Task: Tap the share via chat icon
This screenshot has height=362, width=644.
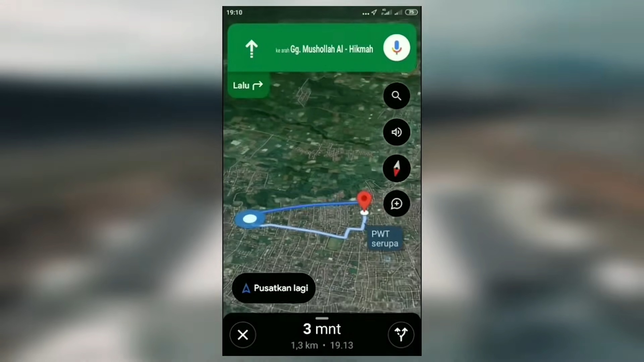Action: tap(397, 204)
